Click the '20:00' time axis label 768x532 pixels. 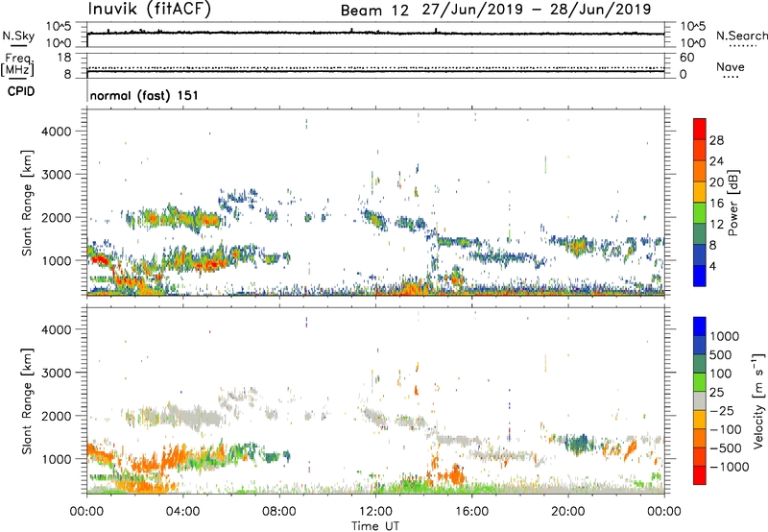(x=568, y=512)
